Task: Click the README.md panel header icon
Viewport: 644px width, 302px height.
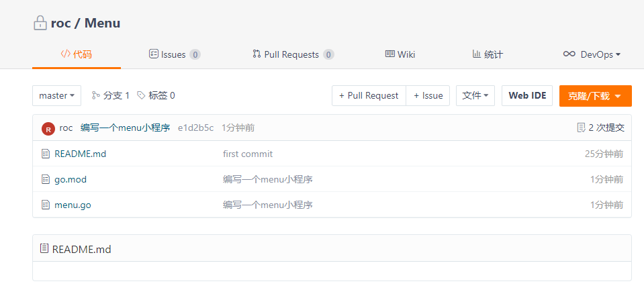Action: point(44,248)
